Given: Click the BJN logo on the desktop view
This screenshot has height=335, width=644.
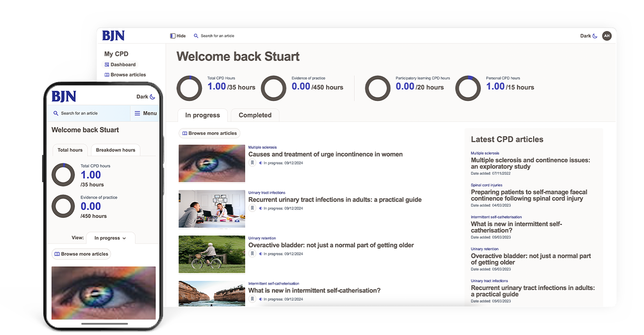Looking at the screenshot, I should coord(114,35).
